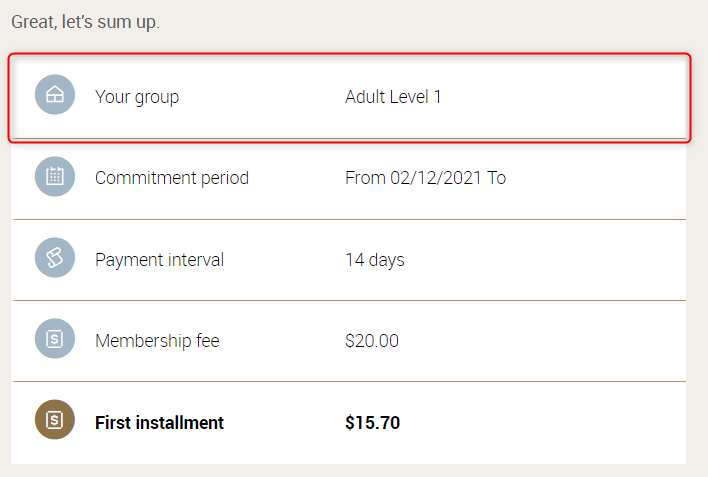Click the "From 02/12/2021 To" date text
This screenshot has width=708, height=477.
[425, 178]
